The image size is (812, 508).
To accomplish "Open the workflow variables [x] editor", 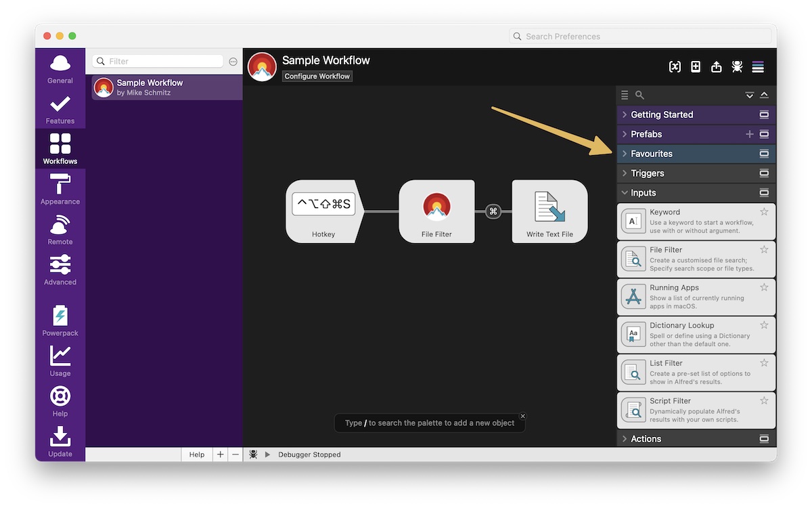I will coord(675,66).
